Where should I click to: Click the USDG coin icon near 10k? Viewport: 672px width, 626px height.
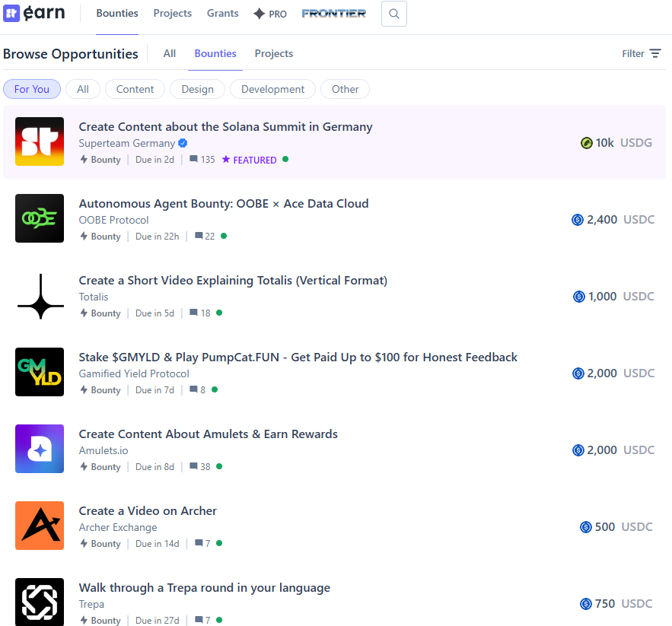(x=586, y=143)
